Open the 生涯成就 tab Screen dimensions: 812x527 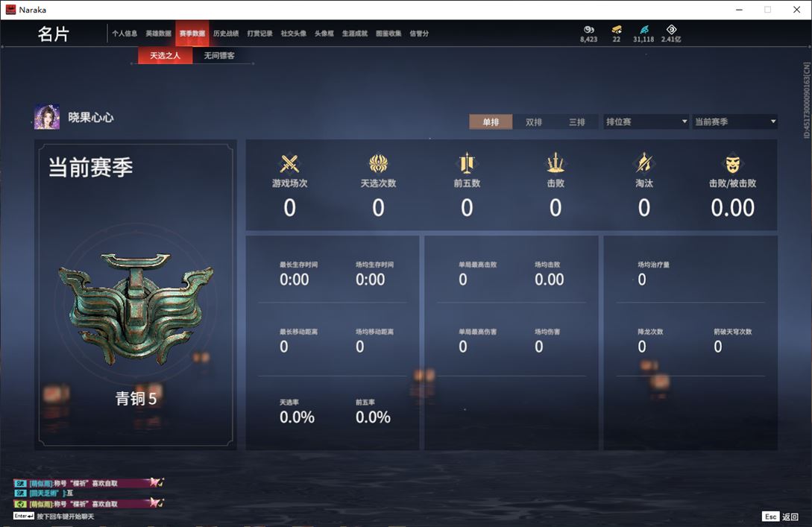click(x=355, y=34)
